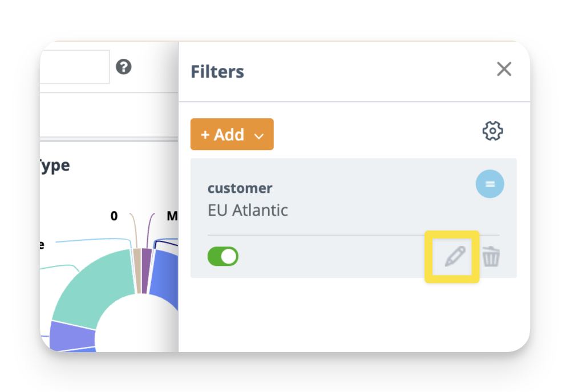Click the "EU Atlantic" filter value
The height and width of the screenshot is (392, 570).
tap(248, 210)
